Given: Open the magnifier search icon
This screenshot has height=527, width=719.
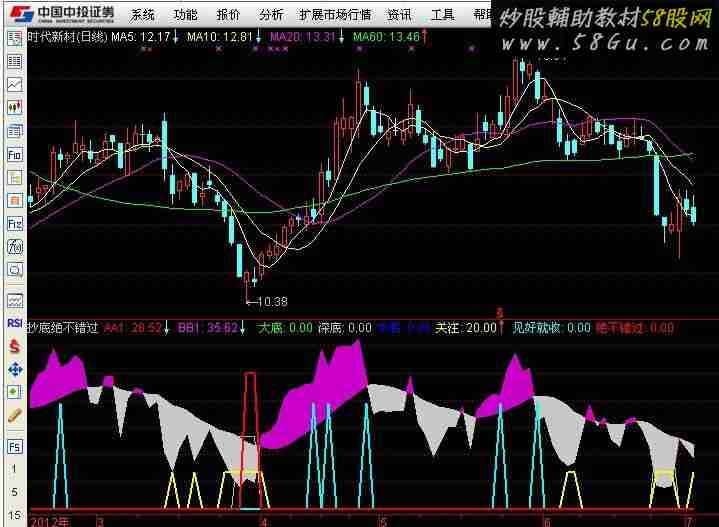Looking at the screenshot, I should tap(14, 270).
